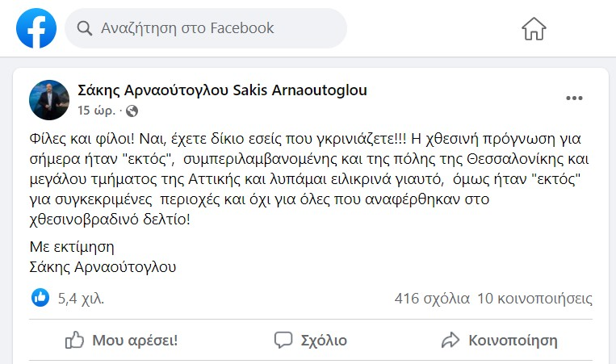Click the Μου αρέσει! button label
This screenshot has height=364, width=616.
135,341
